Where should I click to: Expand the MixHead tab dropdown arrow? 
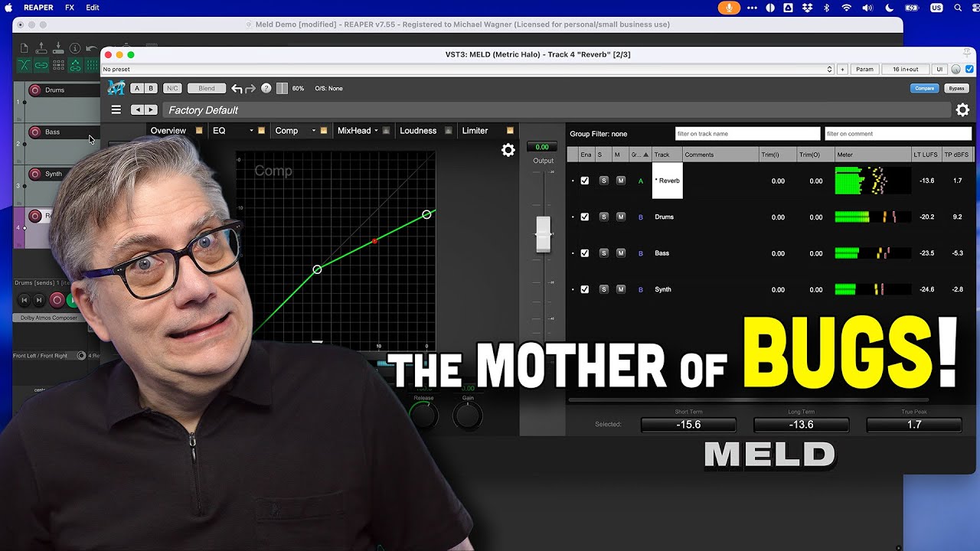point(377,131)
